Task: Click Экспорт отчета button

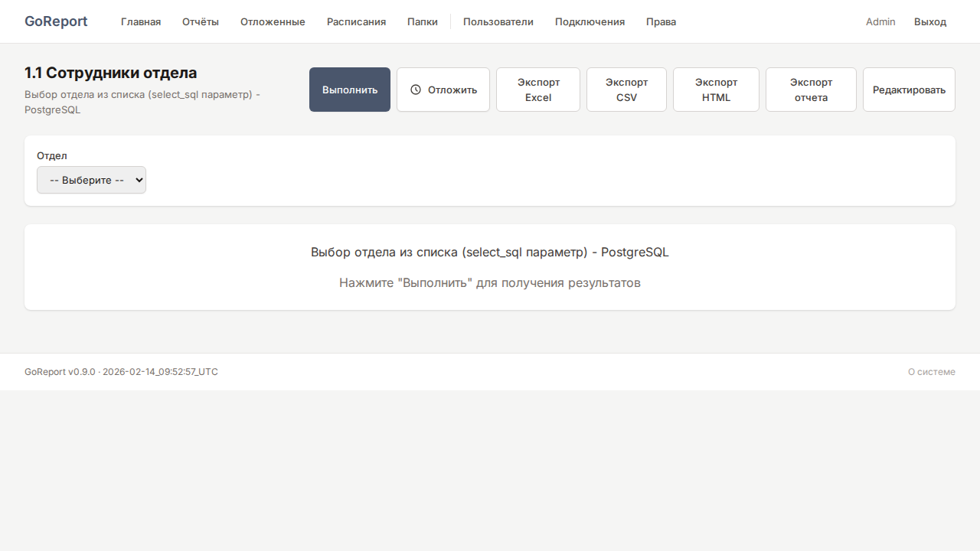Action: [x=811, y=90]
